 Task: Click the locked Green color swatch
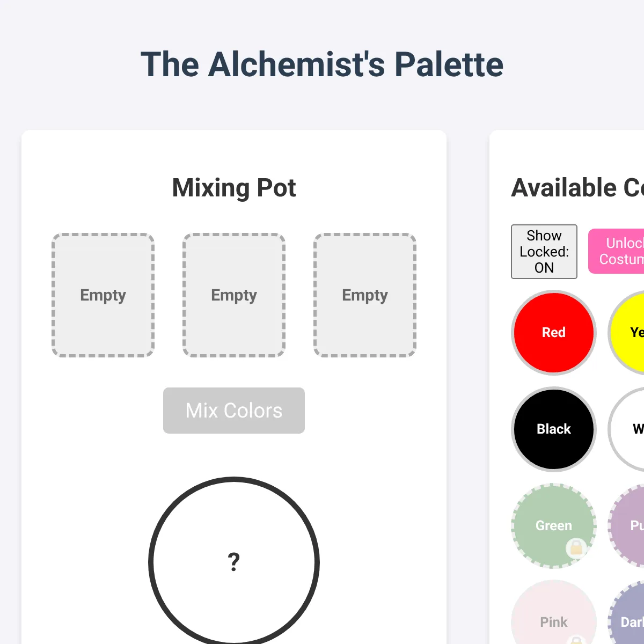(554, 526)
